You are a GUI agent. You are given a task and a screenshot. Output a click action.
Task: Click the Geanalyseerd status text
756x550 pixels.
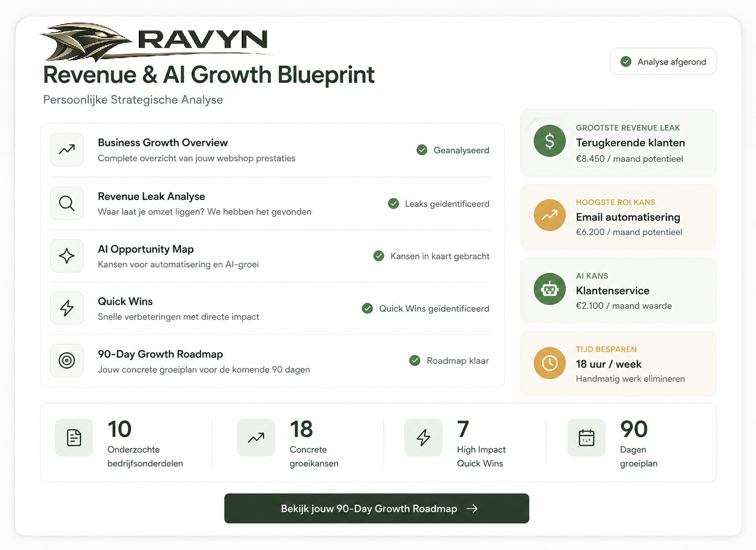click(461, 150)
